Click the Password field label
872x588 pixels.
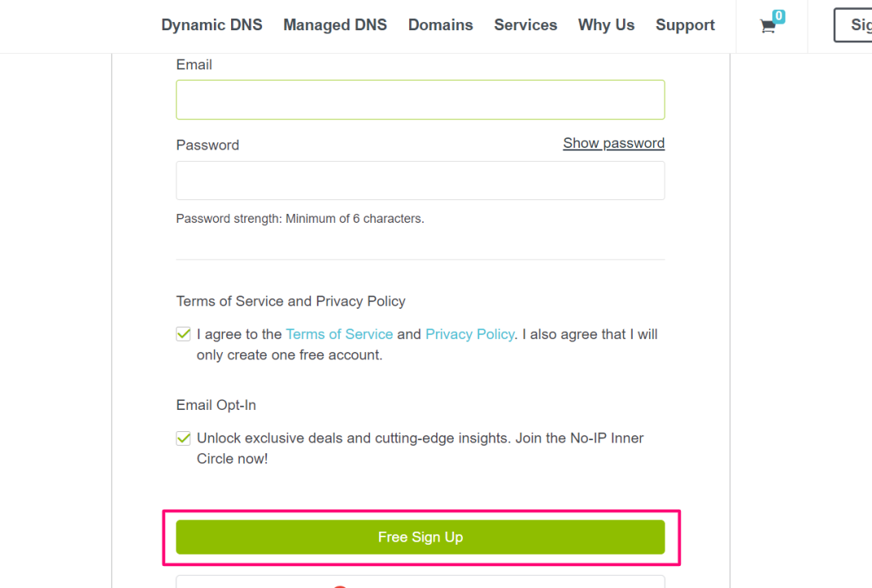(207, 145)
